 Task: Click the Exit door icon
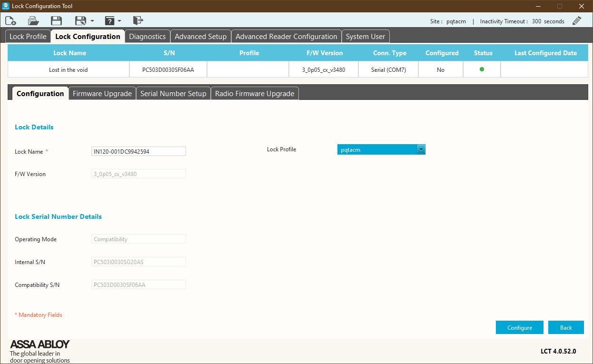coord(138,20)
